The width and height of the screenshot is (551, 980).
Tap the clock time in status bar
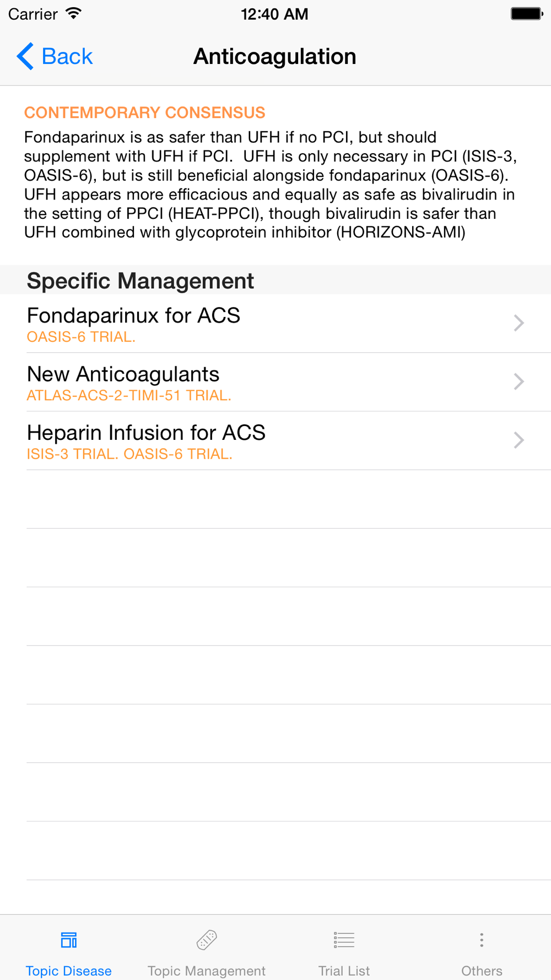[274, 14]
